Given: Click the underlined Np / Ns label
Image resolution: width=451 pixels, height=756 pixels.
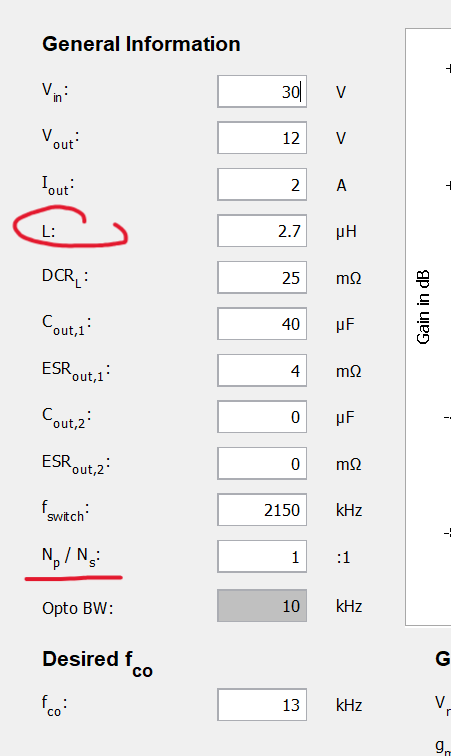Looking at the screenshot, I should [71, 557].
